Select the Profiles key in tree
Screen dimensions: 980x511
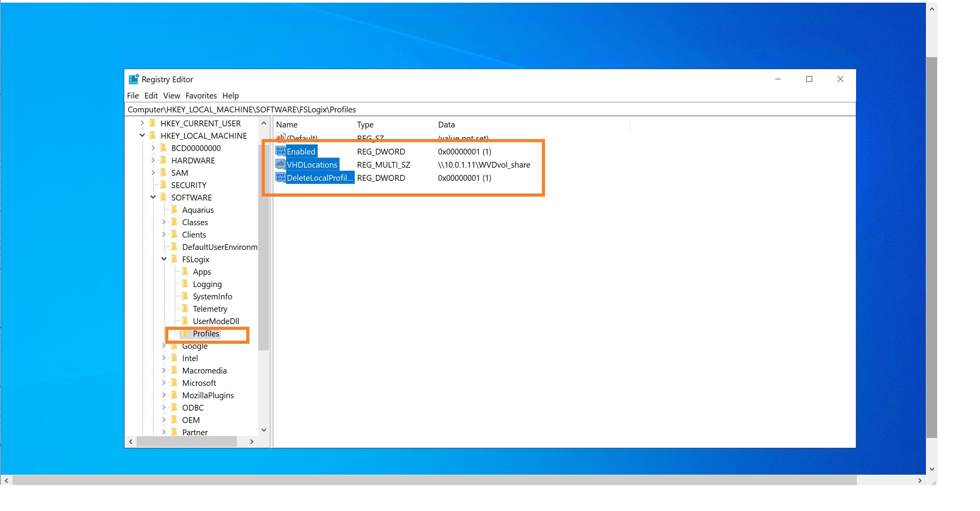pyautogui.click(x=206, y=334)
